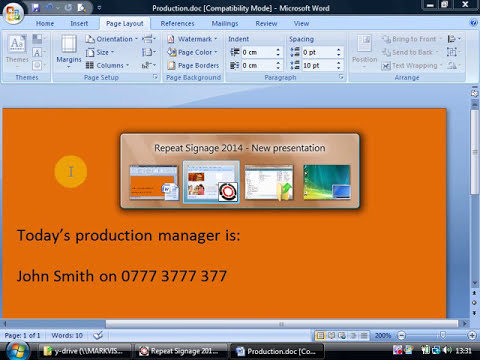Switch to Full Screen Reading view

coord(331,335)
